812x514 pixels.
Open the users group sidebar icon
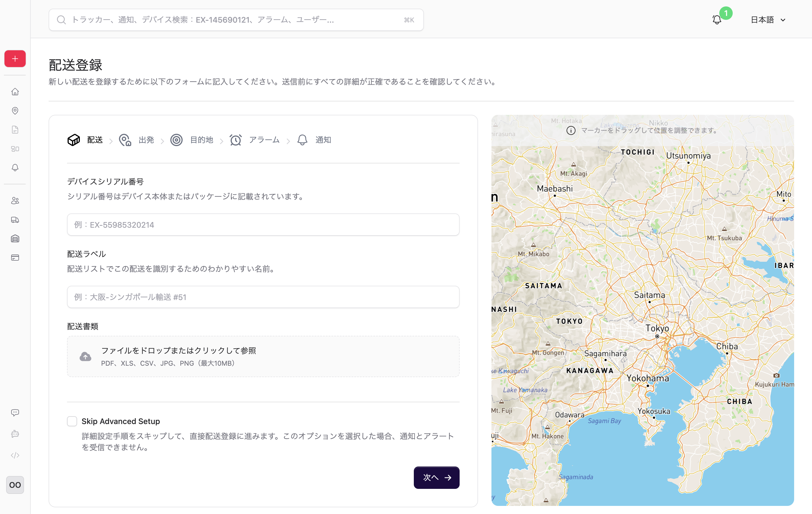[15, 201]
